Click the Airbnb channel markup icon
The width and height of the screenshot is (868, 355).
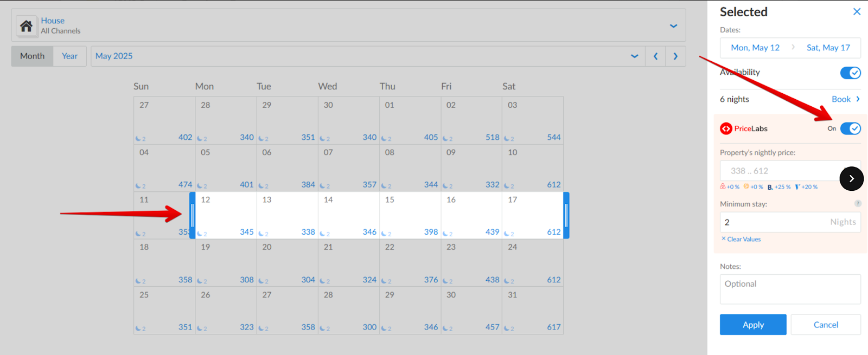(723, 186)
